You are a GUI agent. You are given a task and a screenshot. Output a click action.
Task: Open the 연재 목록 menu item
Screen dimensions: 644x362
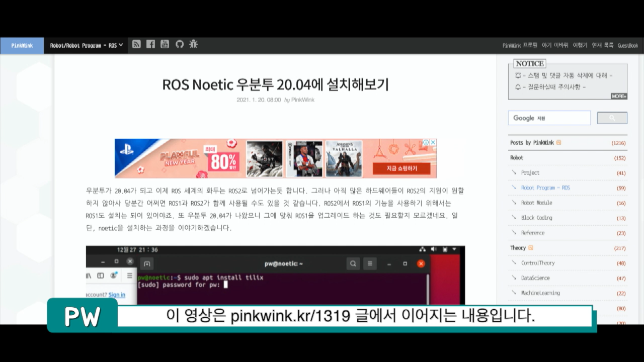tap(602, 45)
